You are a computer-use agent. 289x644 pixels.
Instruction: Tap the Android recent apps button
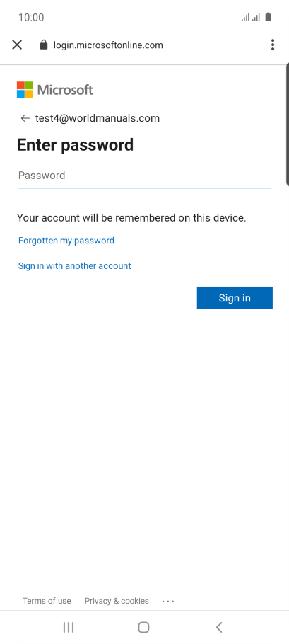coord(69,627)
